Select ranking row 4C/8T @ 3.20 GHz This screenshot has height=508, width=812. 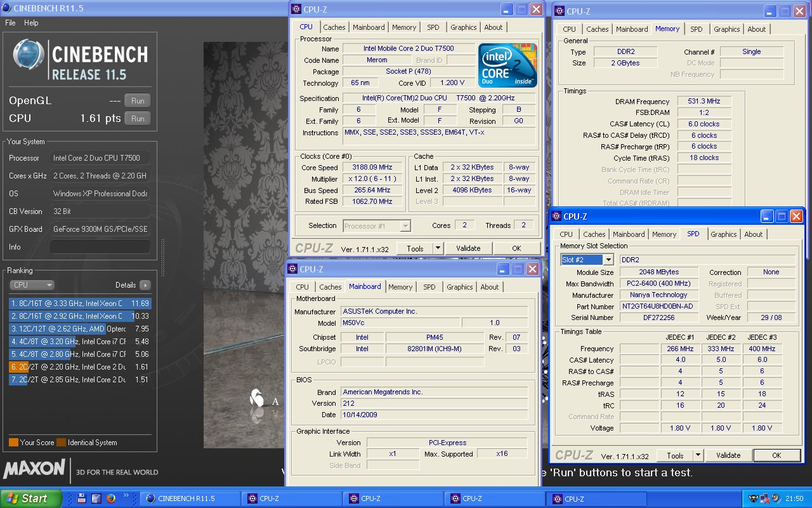pos(80,342)
